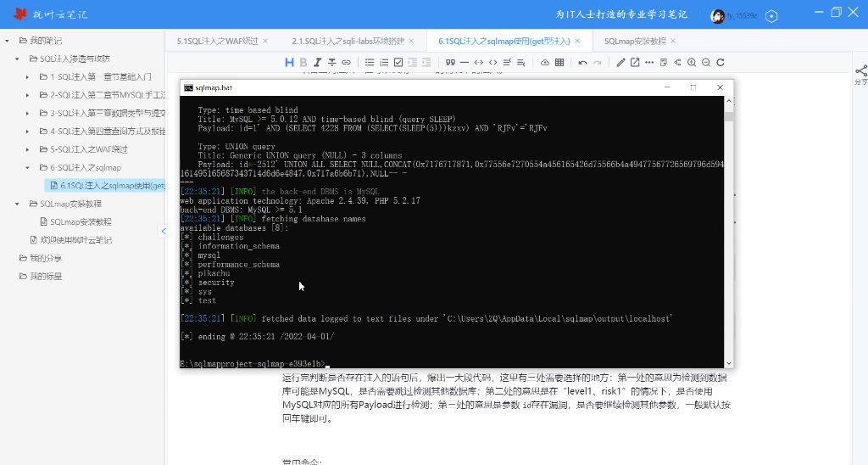The image size is (868, 465).
Task: Insert an unordered bullet list
Action: (x=370, y=63)
